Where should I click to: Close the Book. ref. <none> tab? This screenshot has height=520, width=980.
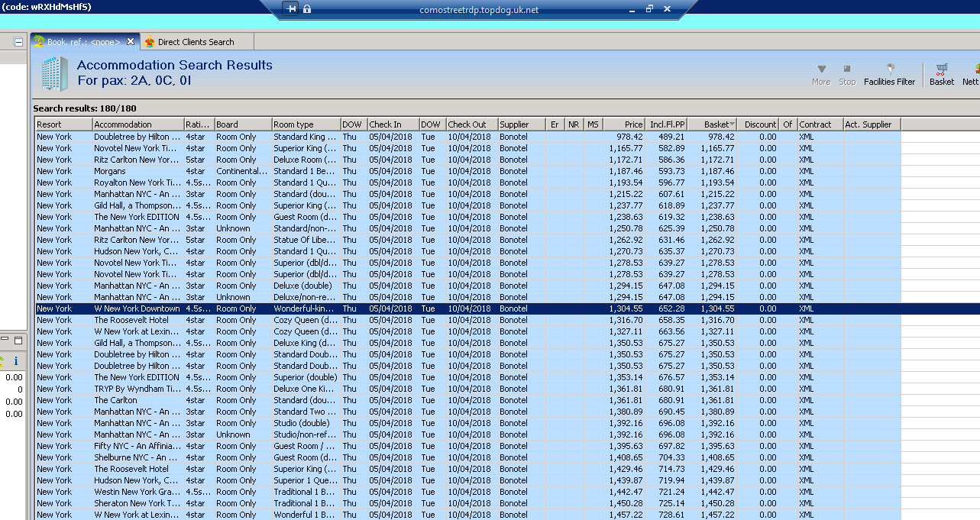click(x=131, y=41)
